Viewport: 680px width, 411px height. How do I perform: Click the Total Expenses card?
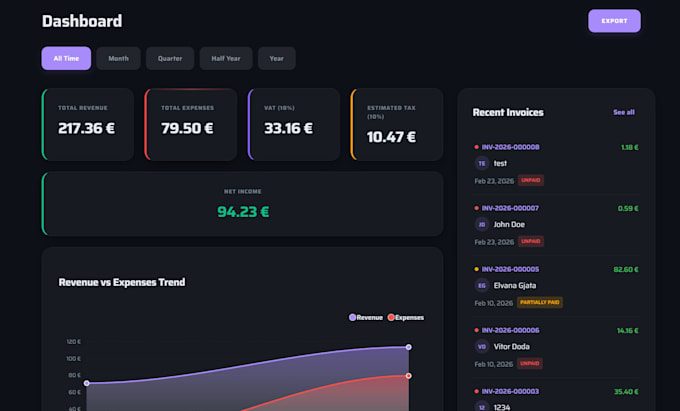pos(191,124)
